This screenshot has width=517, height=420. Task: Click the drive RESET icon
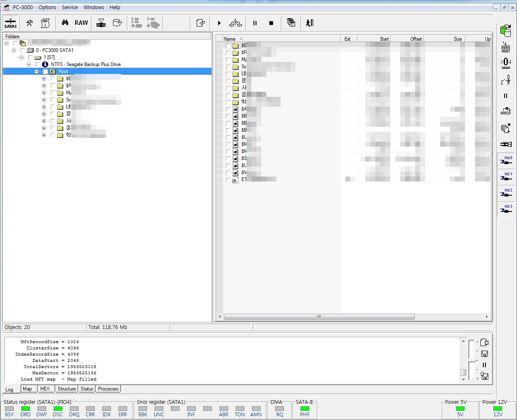(506, 47)
